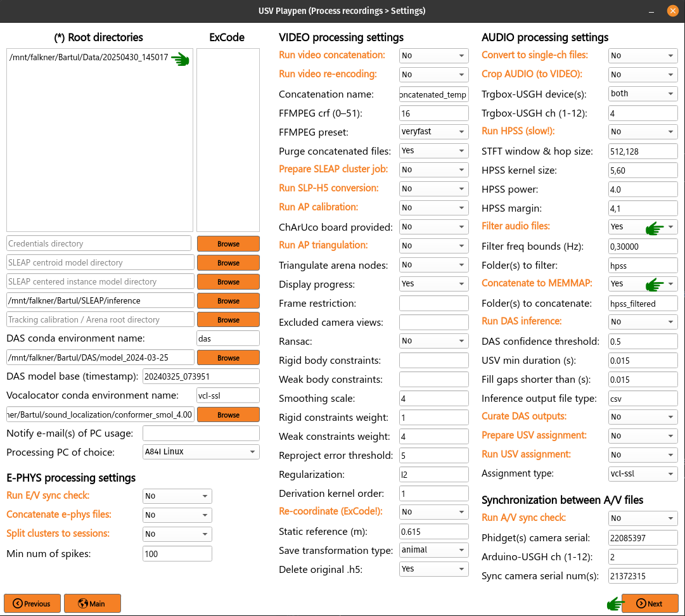Open the Run video concatenation dropdown
This screenshot has height=616, width=685.
coord(433,56)
